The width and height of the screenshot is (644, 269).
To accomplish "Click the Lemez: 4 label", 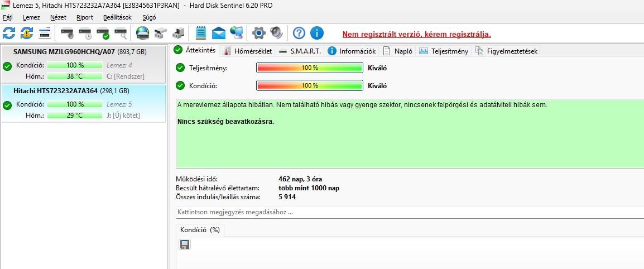I will [119, 65].
